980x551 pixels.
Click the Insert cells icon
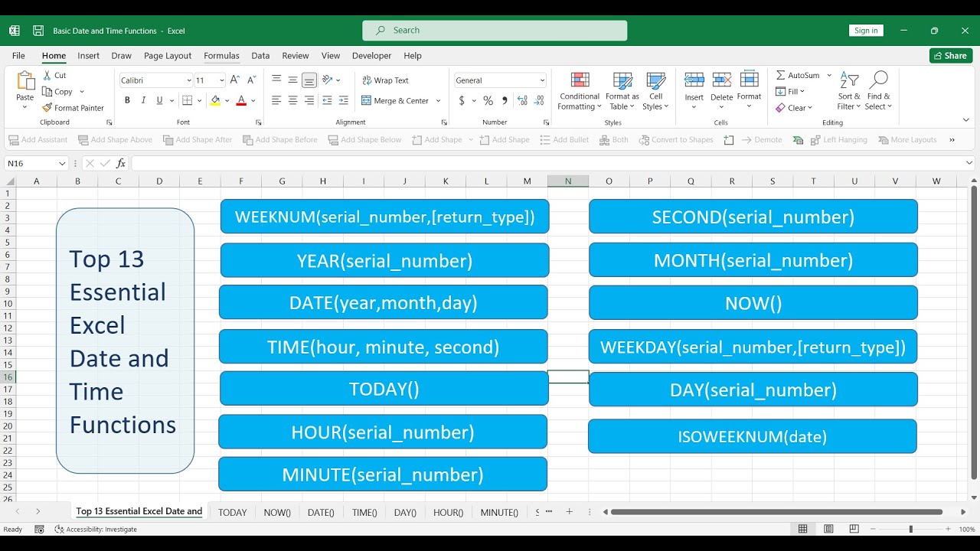(694, 80)
